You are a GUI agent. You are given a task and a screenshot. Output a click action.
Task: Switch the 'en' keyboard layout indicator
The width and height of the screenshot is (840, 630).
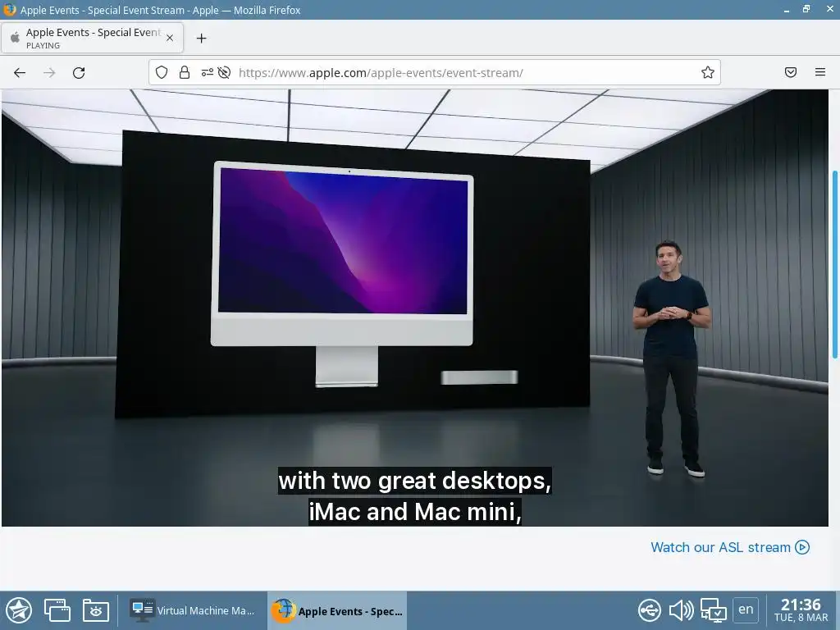746,609
